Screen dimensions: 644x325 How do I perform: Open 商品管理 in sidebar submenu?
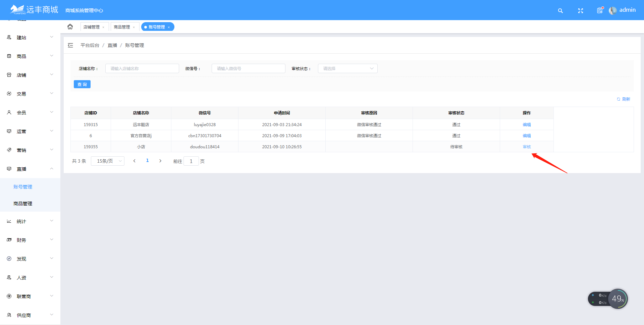pos(23,204)
